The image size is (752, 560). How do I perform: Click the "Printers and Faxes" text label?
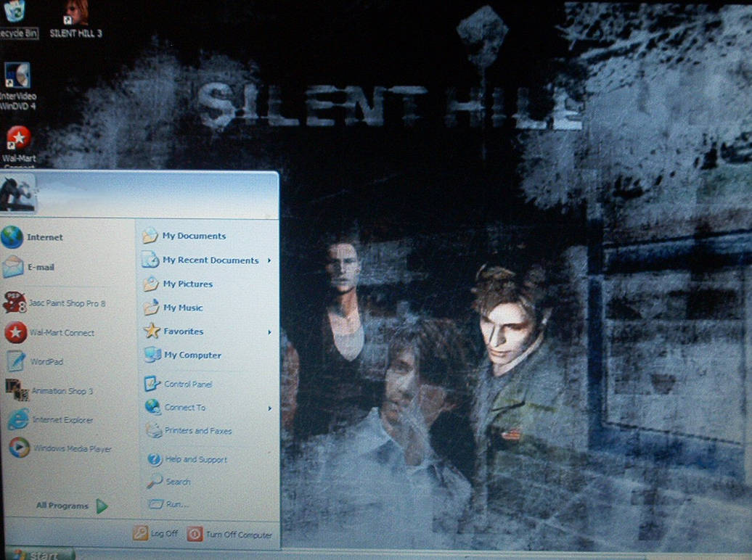click(198, 431)
